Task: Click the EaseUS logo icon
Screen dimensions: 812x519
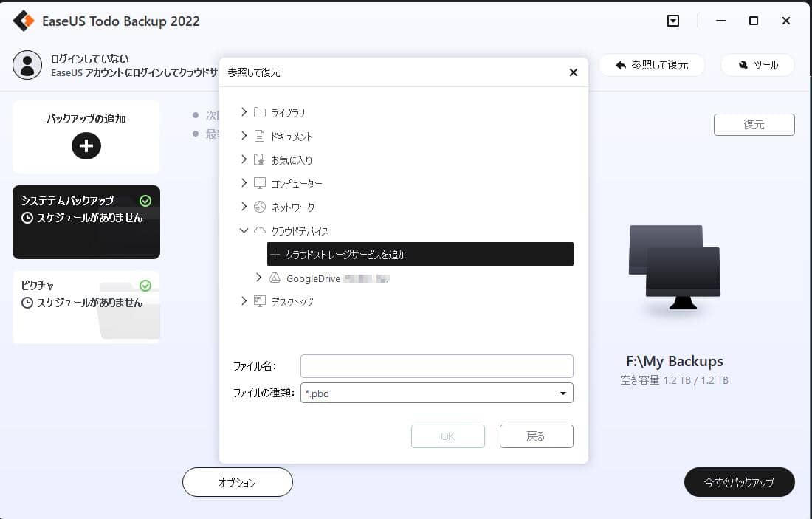Action: 24,21
